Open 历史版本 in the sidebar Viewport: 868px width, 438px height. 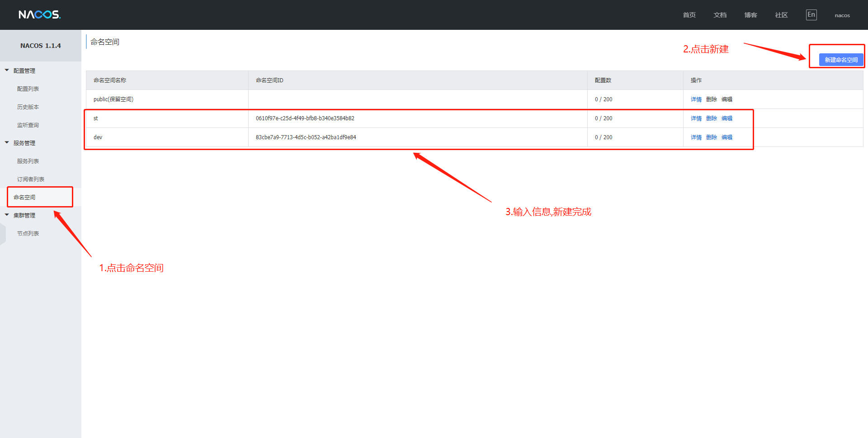(x=28, y=107)
